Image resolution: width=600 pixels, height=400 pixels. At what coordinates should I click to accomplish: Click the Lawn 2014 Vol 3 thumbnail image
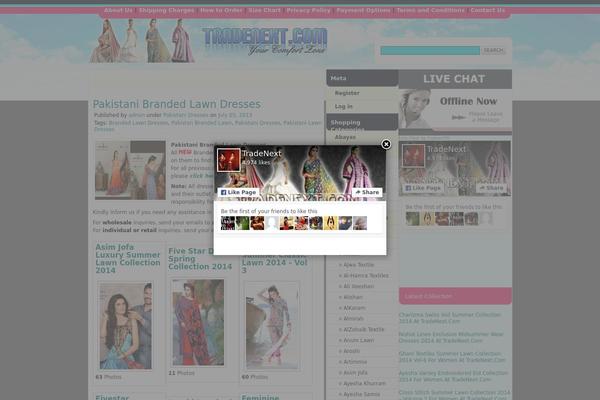(272, 326)
